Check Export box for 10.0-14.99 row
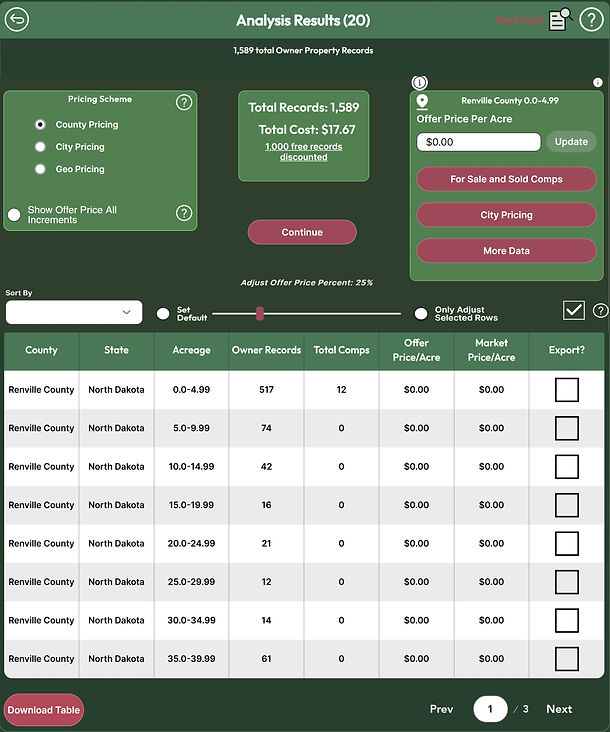The height and width of the screenshot is (732, 610). click(567, 467)
